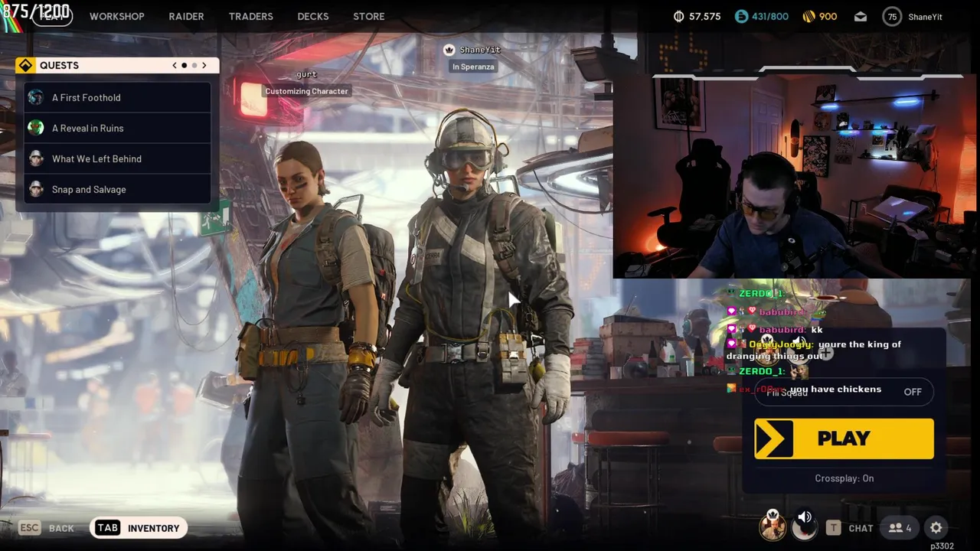Click the gurt player name label
This screenshot has width=980, height=551.
[306, 74]
